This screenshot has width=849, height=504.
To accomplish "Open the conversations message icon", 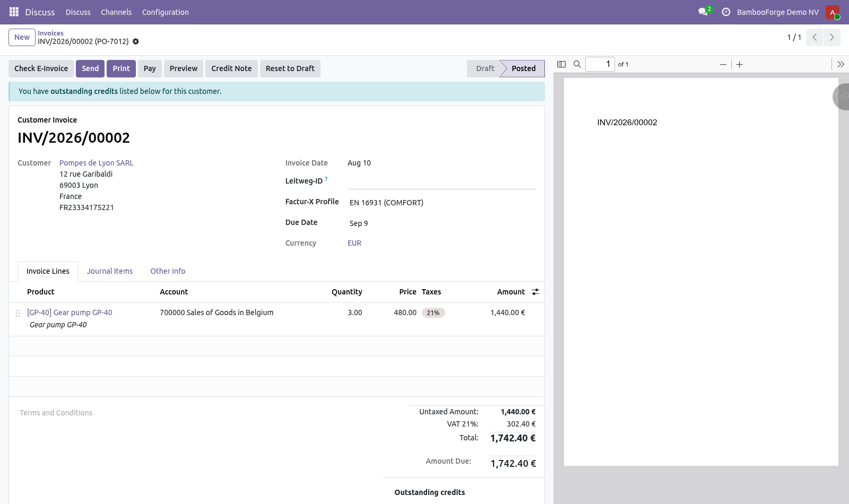I will [704, 12].
